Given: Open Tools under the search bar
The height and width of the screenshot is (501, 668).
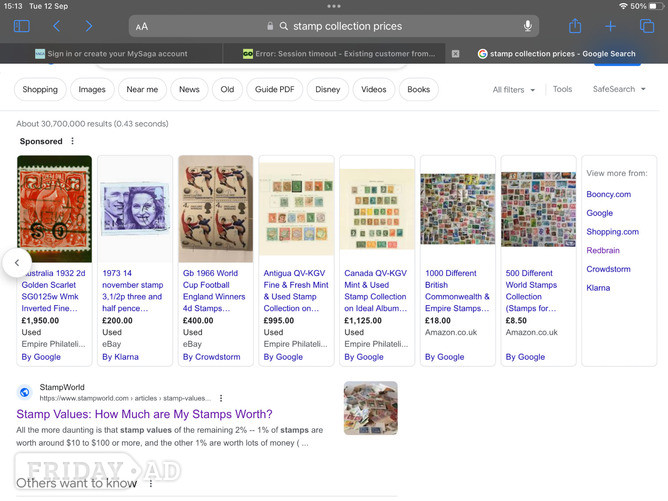Looking at the screenshot, I should coord(562,89).
